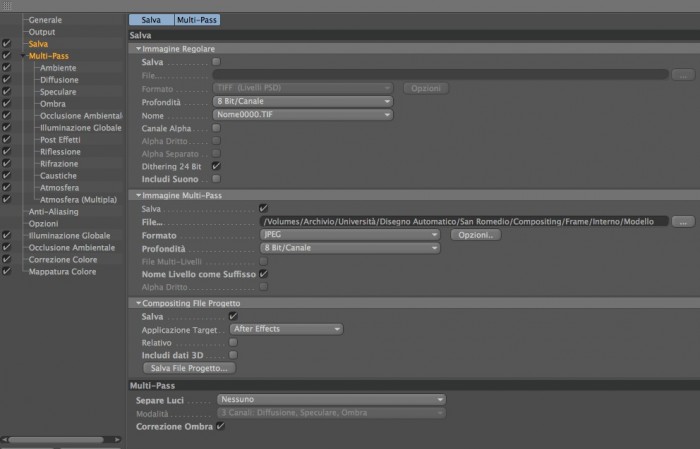Open the multi-pass Formato JPEG dropdown
The image size is (700, 449).
point(350,235)
